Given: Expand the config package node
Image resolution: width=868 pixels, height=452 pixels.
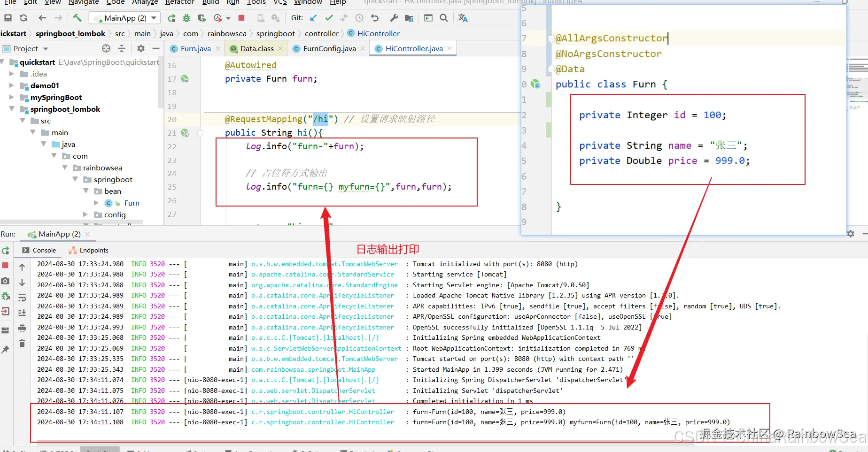Looking at the screenshot, I should (x=85, y=215).
